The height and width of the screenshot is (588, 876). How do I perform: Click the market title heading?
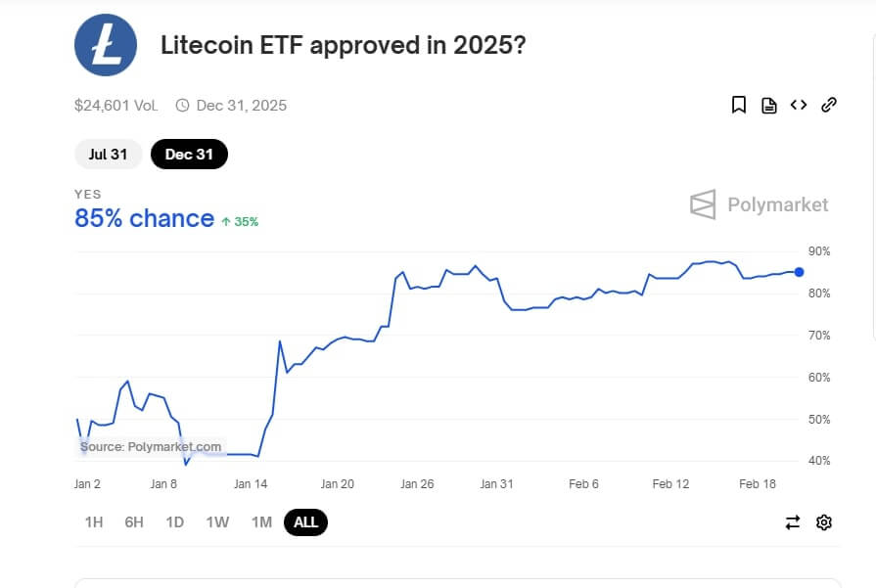[343, 46]
